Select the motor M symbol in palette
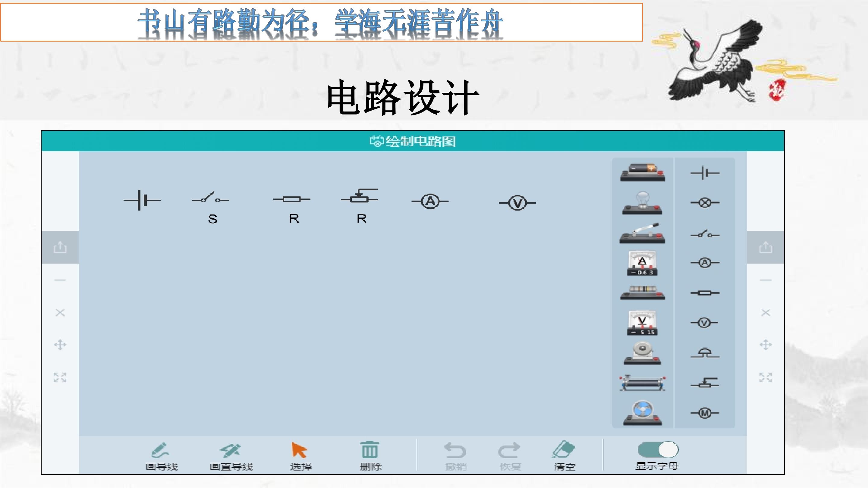 [x=705, y=413]
